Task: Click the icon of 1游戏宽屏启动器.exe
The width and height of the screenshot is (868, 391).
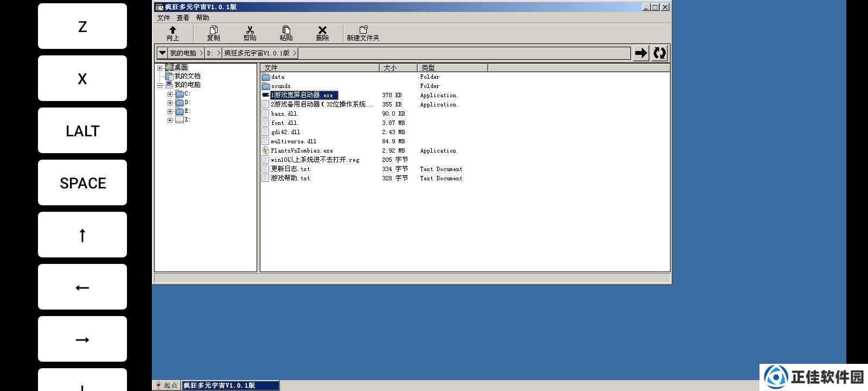Action: coord(266,95)
